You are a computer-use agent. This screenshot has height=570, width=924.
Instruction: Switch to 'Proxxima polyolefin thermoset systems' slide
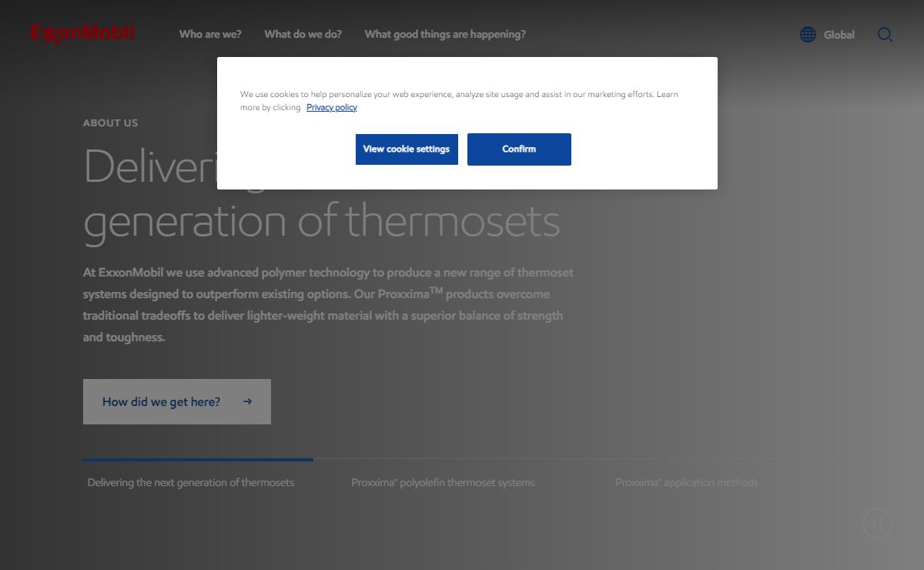[x=444, y=483]
